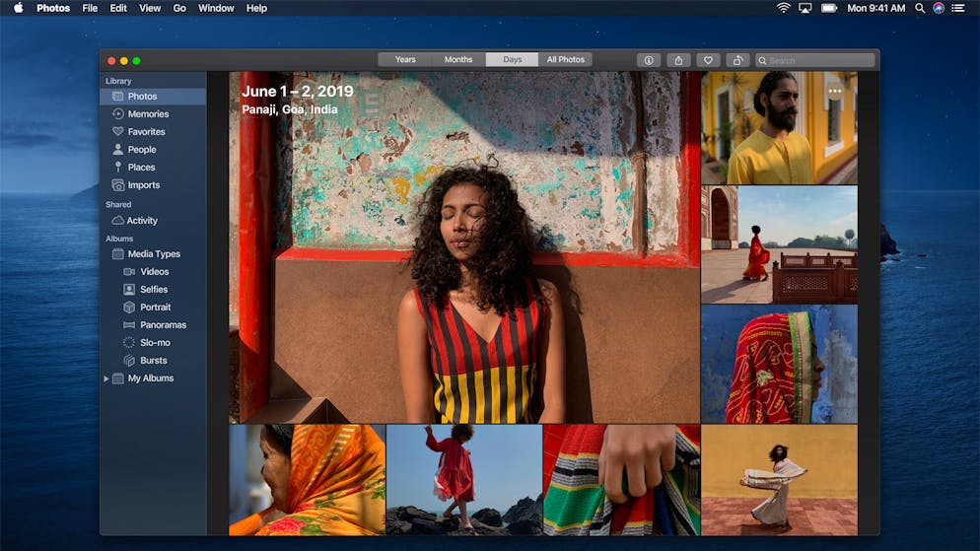Open the Edit menu
This screenshot has width=980, height=551.
[118, 8]
